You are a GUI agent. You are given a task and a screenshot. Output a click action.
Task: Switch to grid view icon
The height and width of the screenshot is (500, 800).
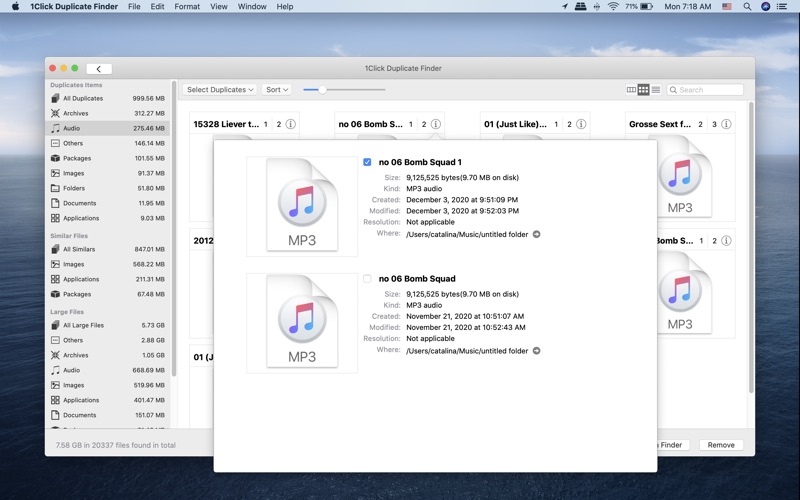tap(643, 90)
